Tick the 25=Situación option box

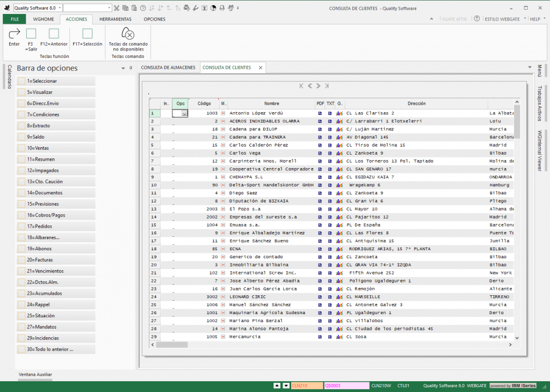coord(21,316)
